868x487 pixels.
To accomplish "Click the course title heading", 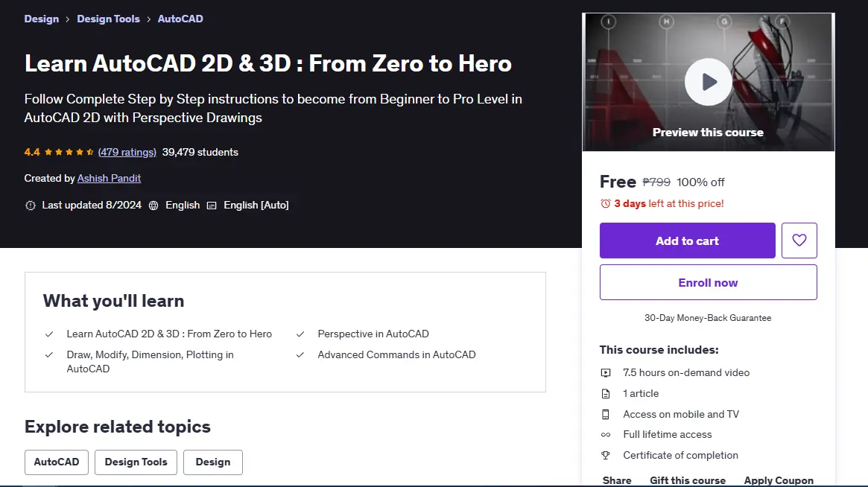I will (268, 63).
